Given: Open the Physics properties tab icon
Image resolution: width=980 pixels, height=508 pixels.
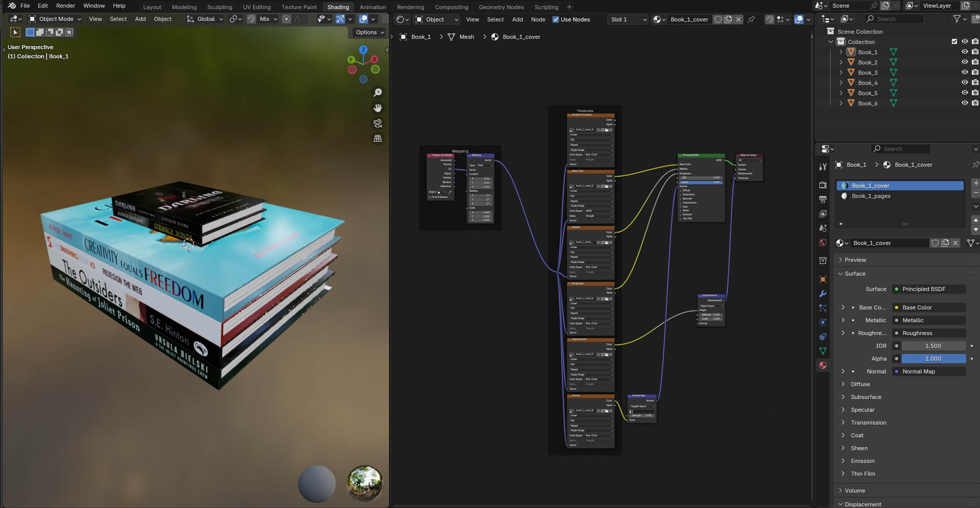Looking at the screenshot, I should 823,322.
